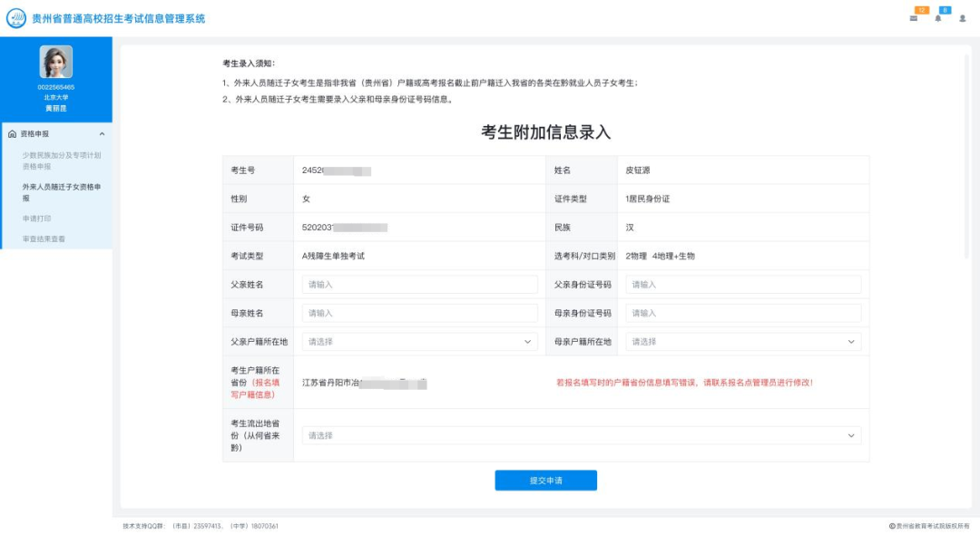
Task: Click the home icon beside 资格申报
Action: tap(13, 133)
